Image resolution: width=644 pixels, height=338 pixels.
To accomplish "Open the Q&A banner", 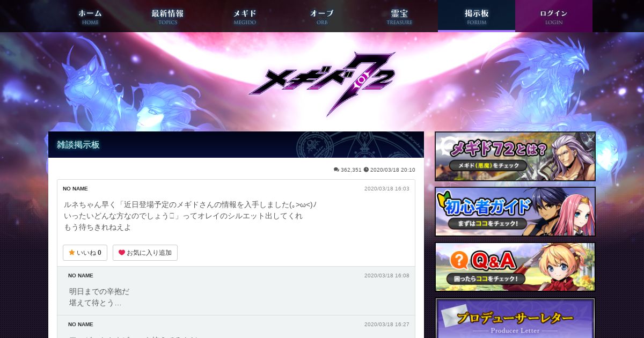I will coord(515,267).
